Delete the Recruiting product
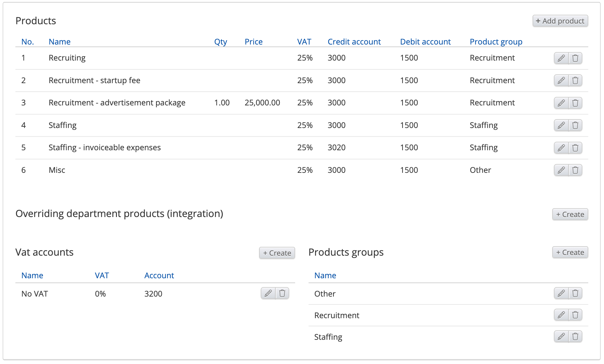 (x=575, y=58)
